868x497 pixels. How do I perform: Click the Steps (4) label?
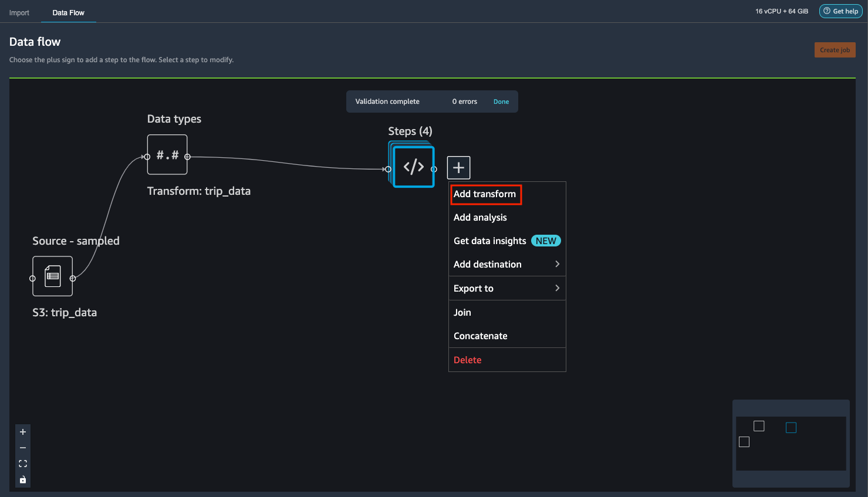[x=410, y=131]
